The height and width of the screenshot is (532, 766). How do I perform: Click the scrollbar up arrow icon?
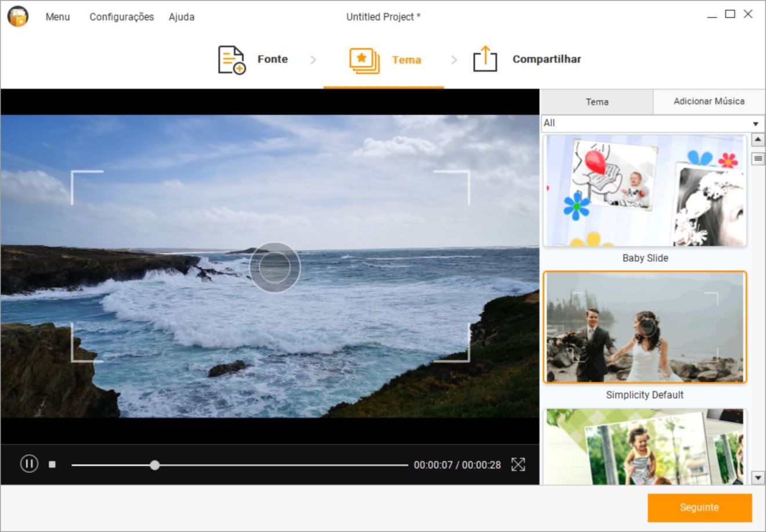757,139
